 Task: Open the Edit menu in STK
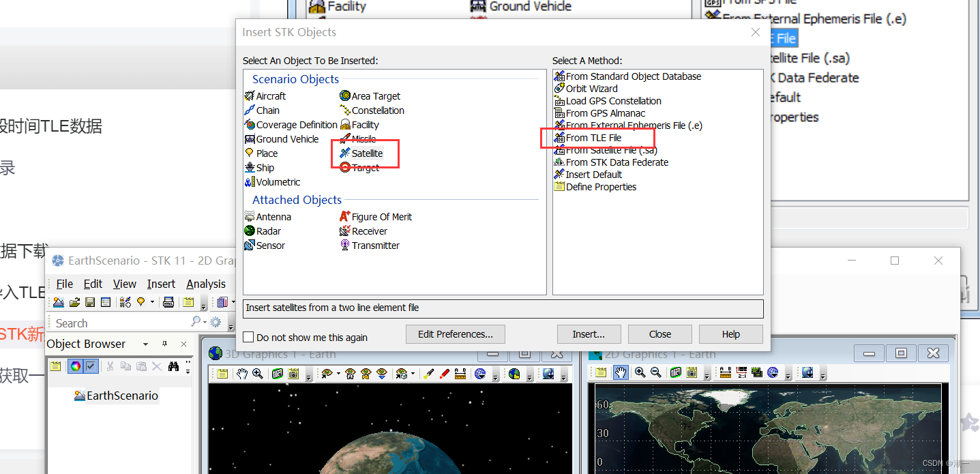[x=93, y=284]
